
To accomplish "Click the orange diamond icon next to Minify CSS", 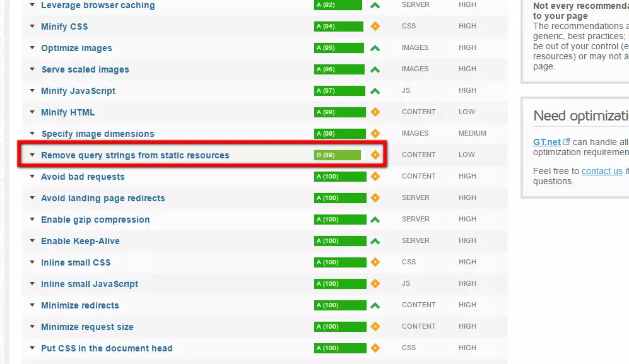I will point(376,26).
